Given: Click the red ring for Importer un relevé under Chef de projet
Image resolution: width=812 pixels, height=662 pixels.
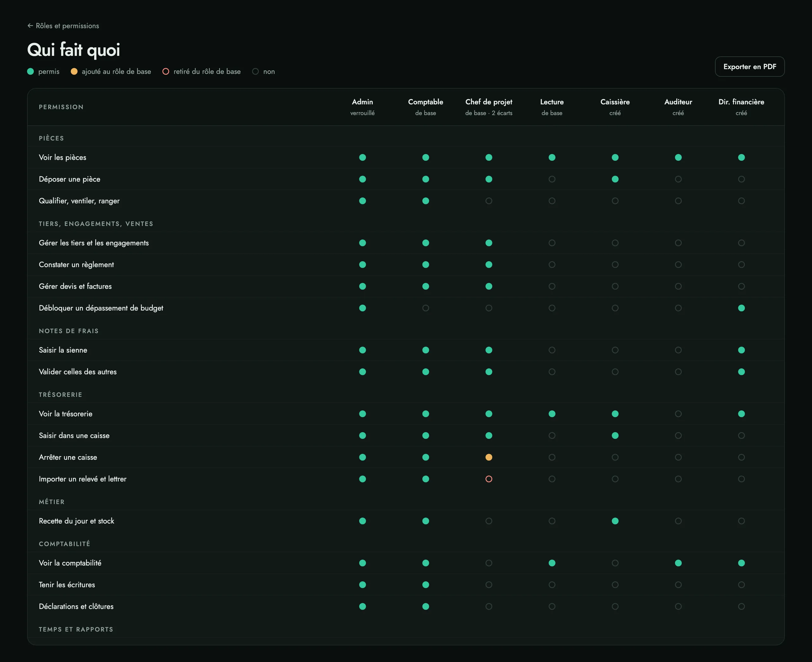Looking at the screenshot, I should [489, 479].
